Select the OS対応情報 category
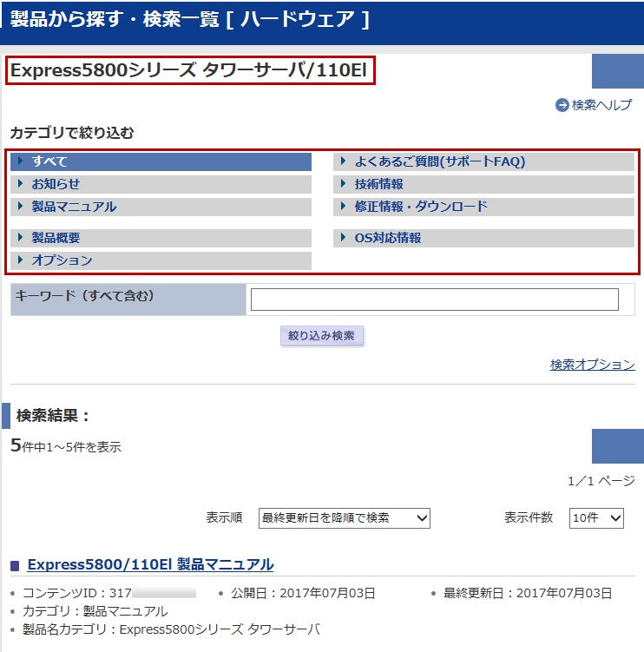 (483, 238)
